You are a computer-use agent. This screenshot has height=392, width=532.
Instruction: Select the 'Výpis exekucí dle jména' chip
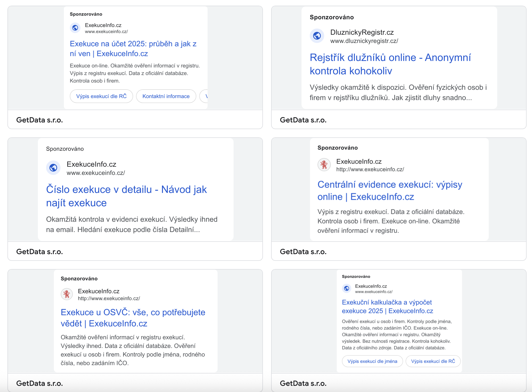click(372, 361)
